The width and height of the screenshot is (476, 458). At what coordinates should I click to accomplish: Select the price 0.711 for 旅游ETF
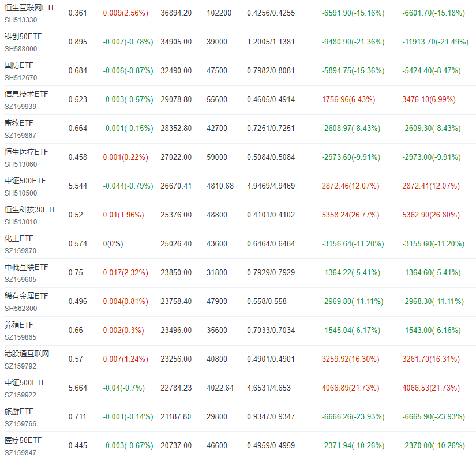click(x=77, y=416)
